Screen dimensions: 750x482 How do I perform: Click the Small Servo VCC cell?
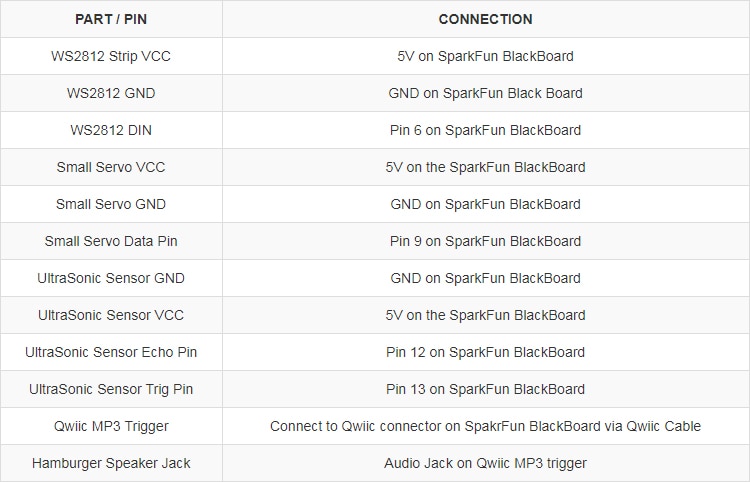(x=111, y=167)
